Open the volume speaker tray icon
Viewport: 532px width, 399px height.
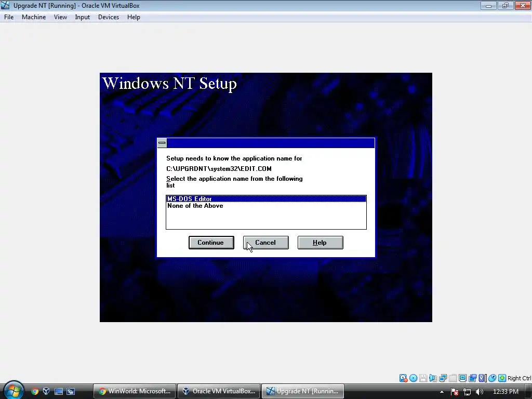click(x=480, y=392)
